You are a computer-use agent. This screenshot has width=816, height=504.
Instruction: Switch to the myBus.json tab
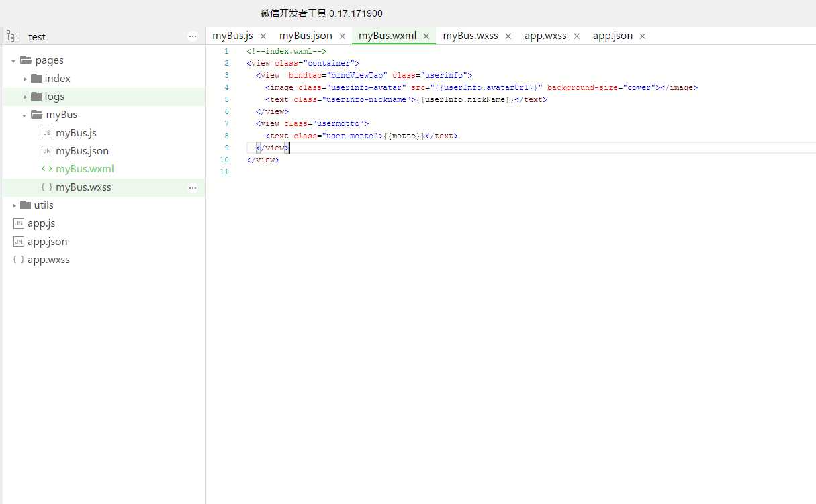pos(306,36)
